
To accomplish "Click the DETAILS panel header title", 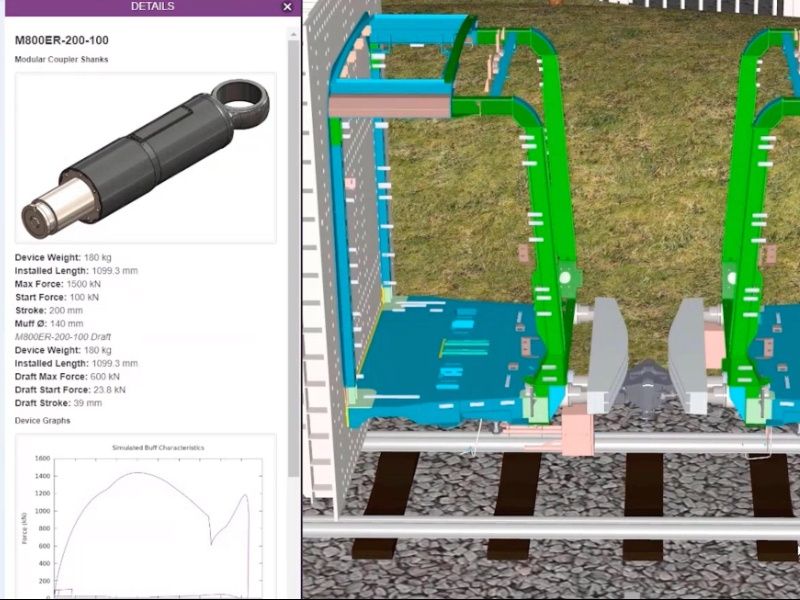I will 153,7.
